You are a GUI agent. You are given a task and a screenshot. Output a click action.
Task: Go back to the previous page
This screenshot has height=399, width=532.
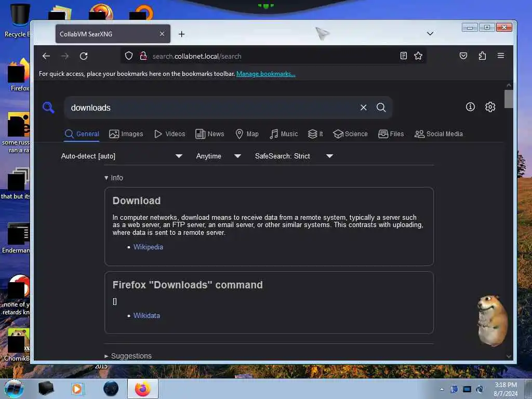click(x=46, y=56)
